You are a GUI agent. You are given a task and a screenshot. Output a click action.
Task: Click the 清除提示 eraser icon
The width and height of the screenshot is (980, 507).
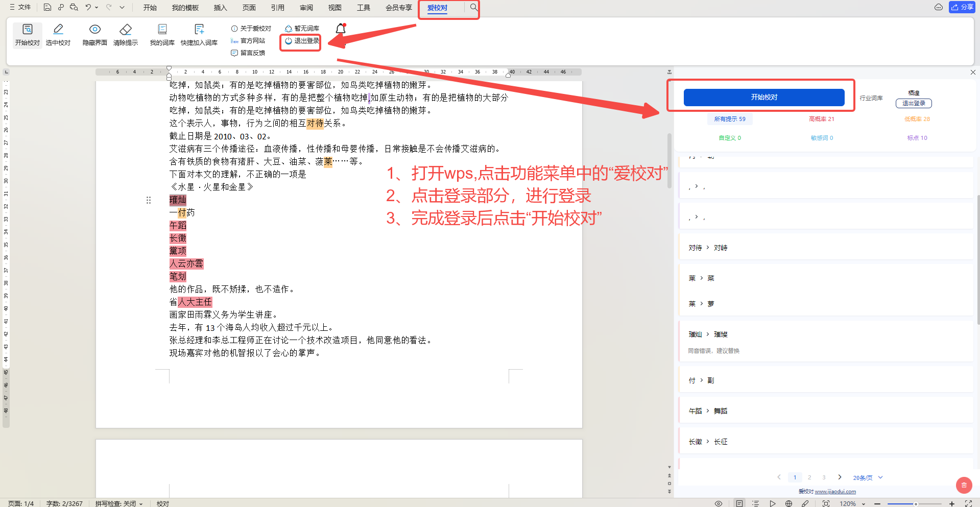point(126,35)
